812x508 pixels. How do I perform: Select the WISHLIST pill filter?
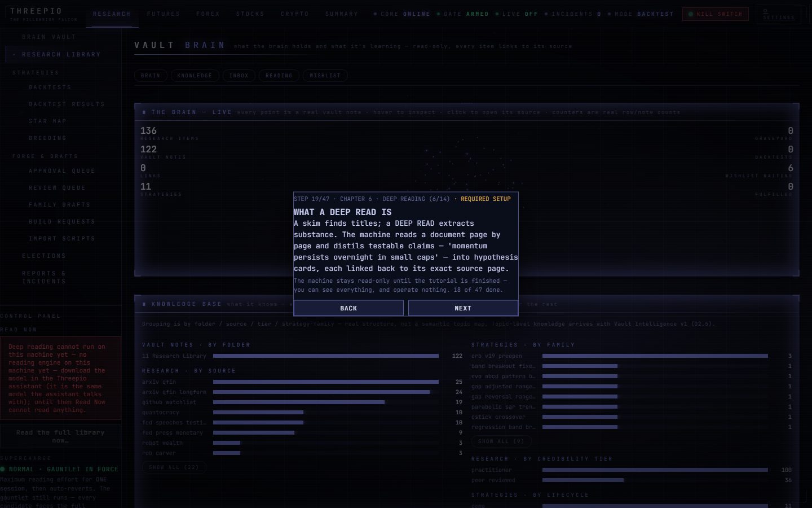325,76
